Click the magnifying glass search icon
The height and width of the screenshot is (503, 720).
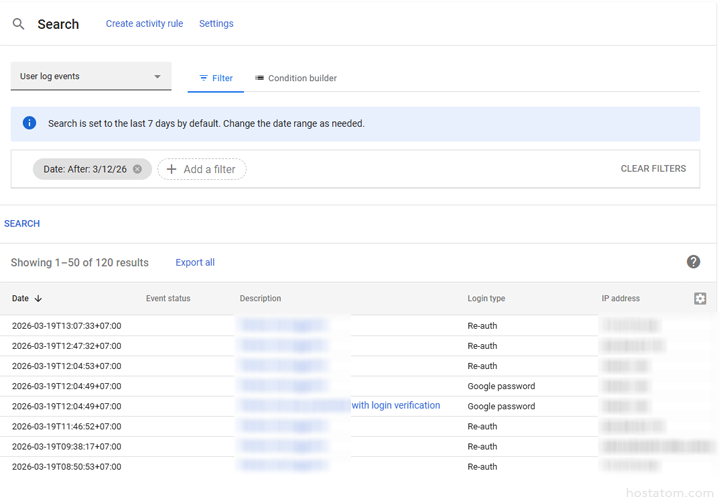click(18, 24)
